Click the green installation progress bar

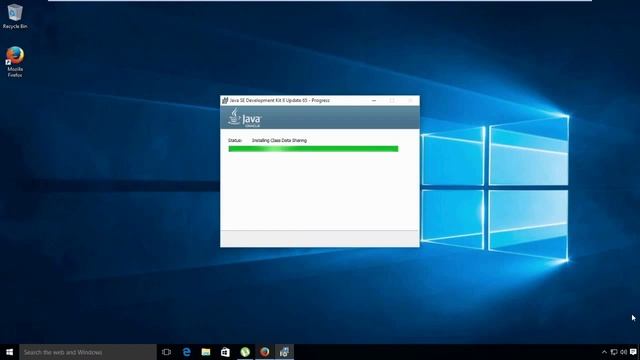(x=313, y=149)
